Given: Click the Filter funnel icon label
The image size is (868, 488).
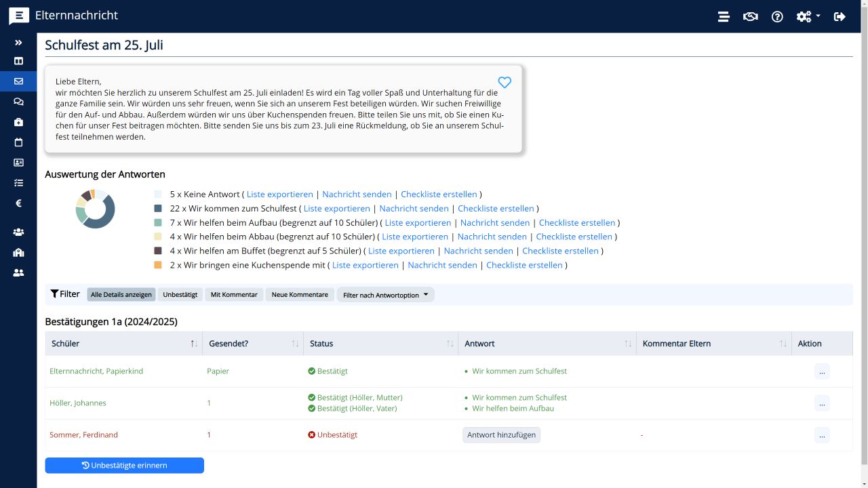Looking at the screenshot, I should click(65, 294).
